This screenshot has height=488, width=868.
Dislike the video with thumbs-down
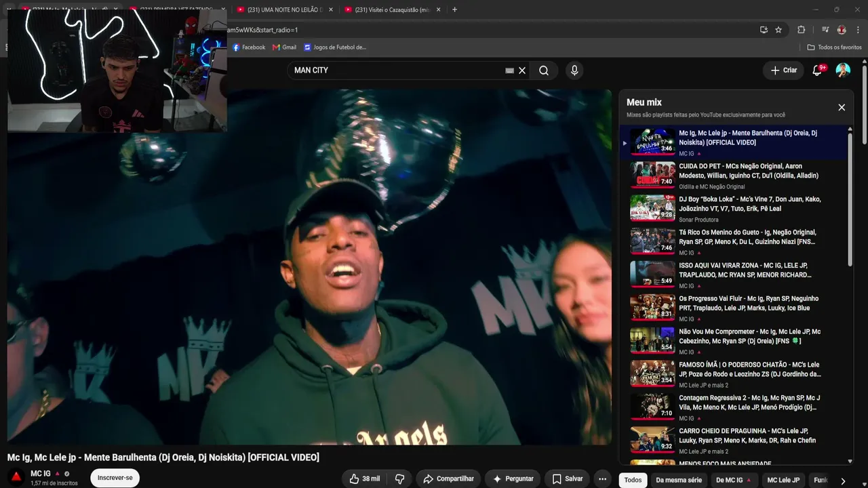(x=399, y=479)
